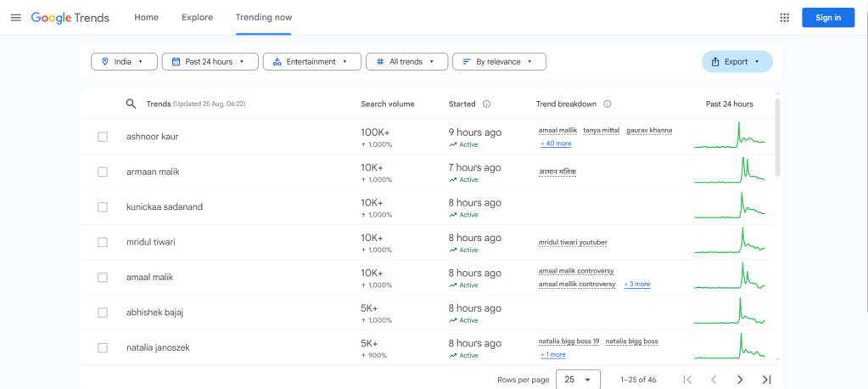The image size is (868, 389).
Task: Go to the previous page of results
Action: (x=714, y=380)
